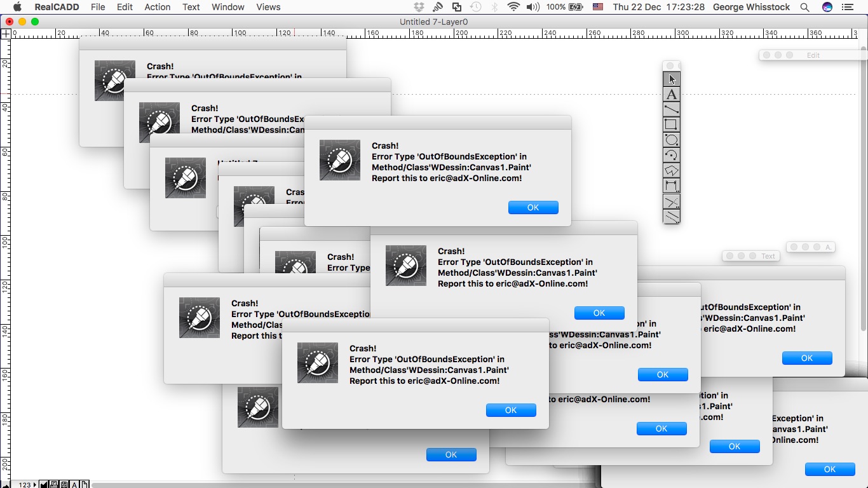868x488 pixels.
Task: Open Wi-Fi status menu
Action: click(x=513, y=7)
